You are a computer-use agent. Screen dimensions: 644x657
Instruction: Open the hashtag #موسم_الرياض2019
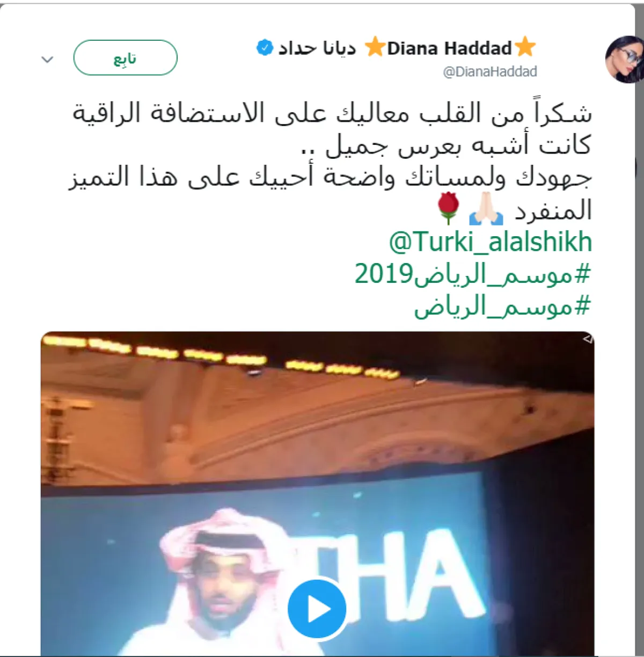pos(472,275)
